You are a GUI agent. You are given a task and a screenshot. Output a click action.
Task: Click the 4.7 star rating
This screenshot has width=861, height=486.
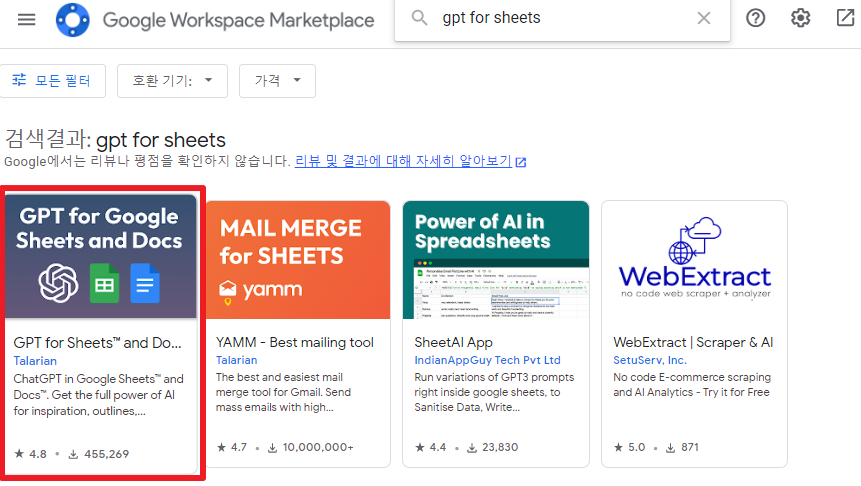(x=232, y=448)
